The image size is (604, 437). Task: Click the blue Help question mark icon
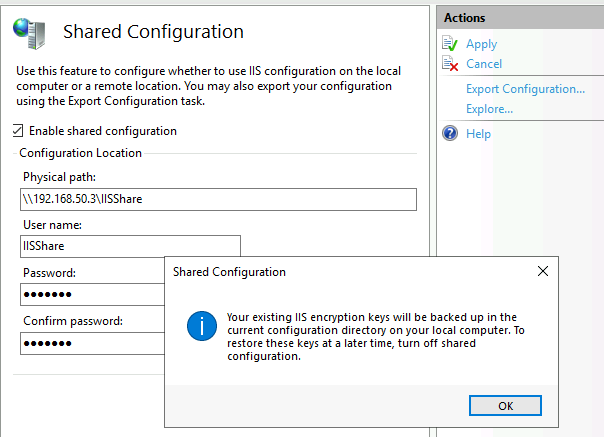pos(450,133)
